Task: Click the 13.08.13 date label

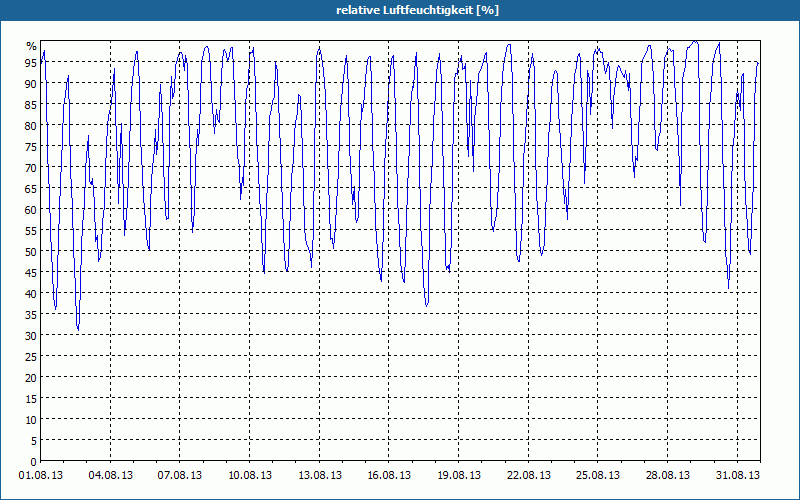Action: click(319, 475)
